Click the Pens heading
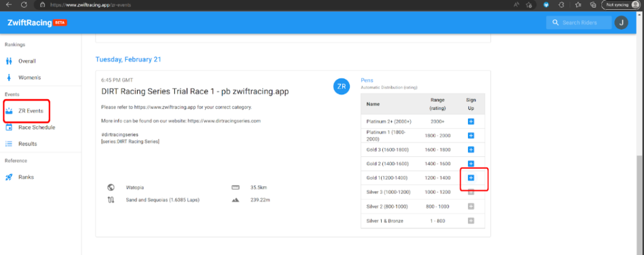644x255 pixels. click(367, 80)
